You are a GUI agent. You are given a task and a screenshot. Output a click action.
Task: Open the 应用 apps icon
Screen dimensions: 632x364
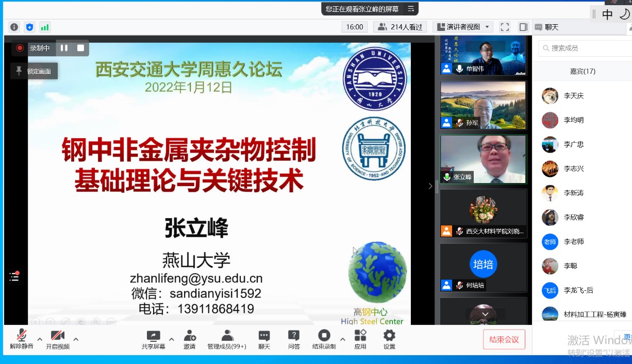pos(360,339)
